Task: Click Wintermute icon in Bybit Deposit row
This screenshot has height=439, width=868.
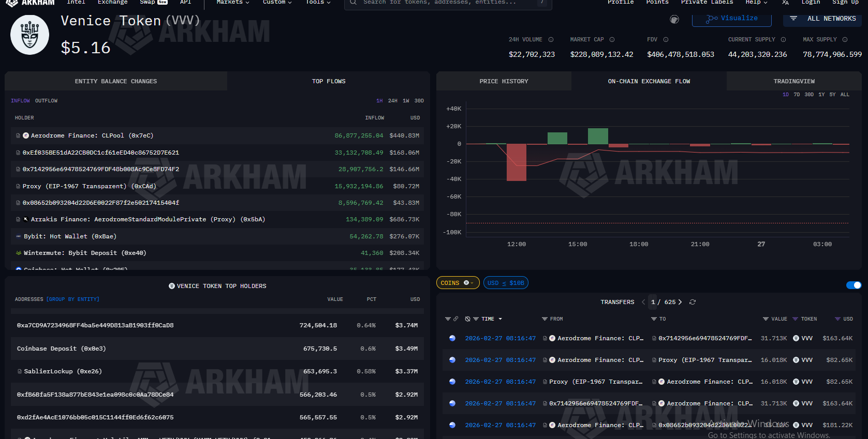Action: pos(19,253)
